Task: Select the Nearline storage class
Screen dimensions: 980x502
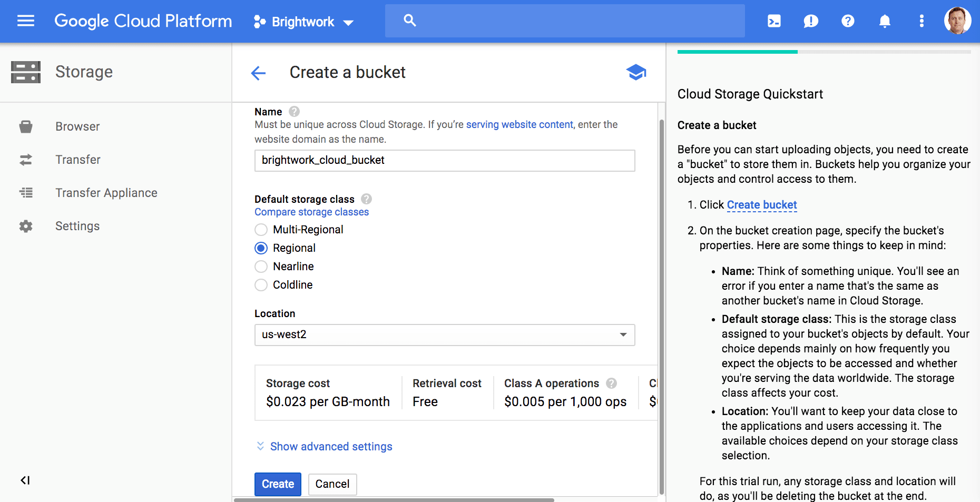Action: pyautogui.click(x=261, y=267)
